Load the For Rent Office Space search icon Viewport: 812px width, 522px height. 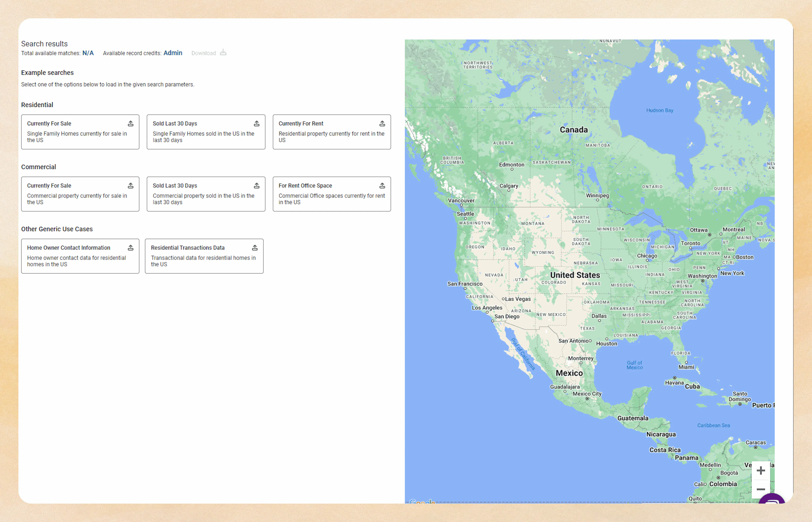pos(383,185)
